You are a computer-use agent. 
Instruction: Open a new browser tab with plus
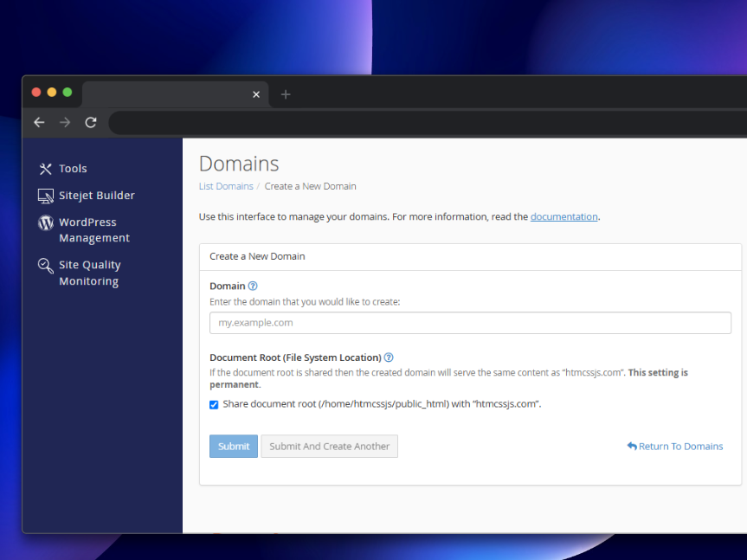tap(286, 94)
